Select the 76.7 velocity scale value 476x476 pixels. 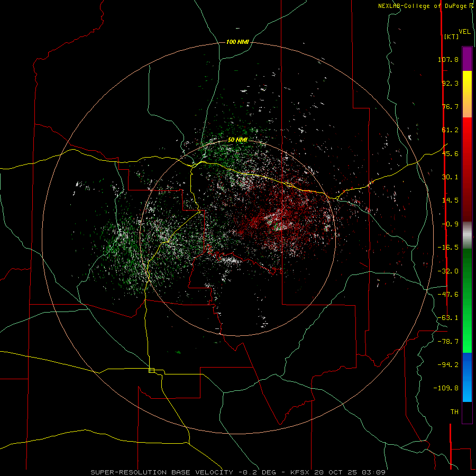450,106
